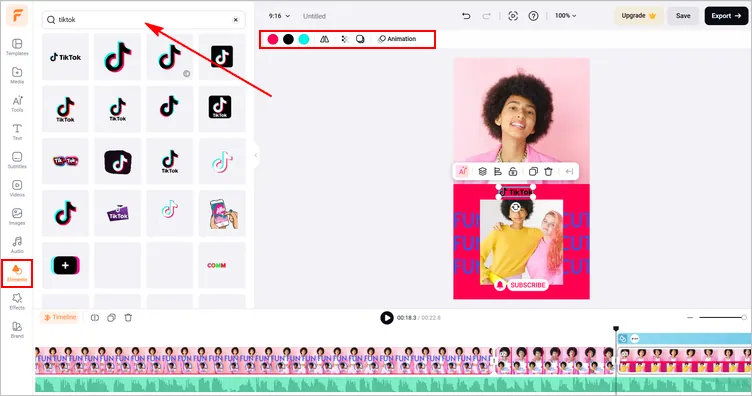Select the Elements sidebar tab
The width and height of the screenshot is (752, 396).
[x=17, y=273]
